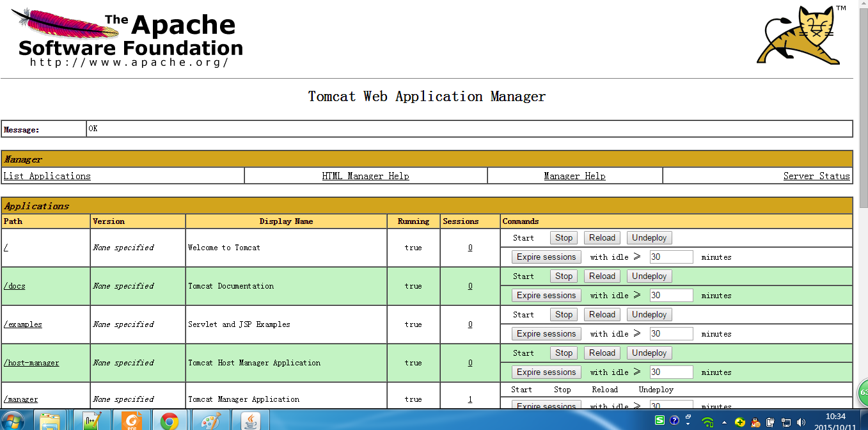Click sessions count 0 for Welcome to Tomcat
Screen dimensions: 868x430
coord(470,248)
